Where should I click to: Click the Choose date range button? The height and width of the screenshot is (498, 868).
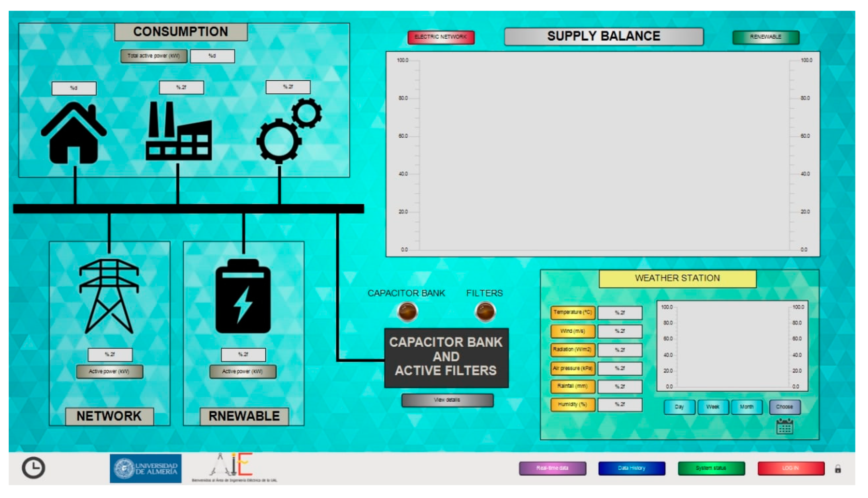pos(784,407)
